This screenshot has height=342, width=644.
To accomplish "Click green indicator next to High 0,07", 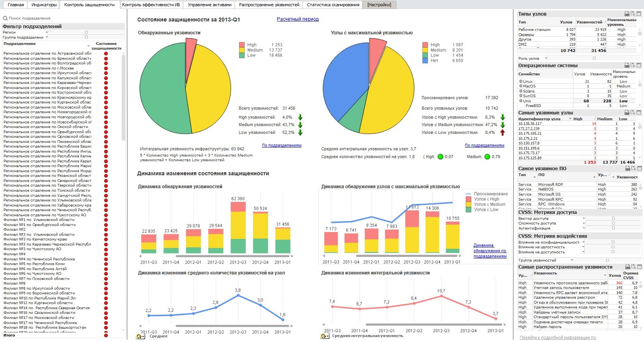I will [x=440, y=157].
